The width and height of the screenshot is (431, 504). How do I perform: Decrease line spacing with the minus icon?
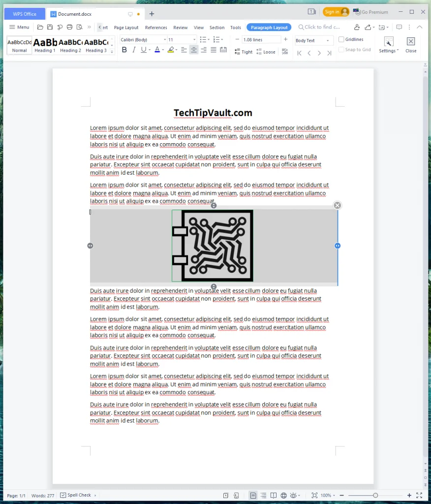point(237,39)
